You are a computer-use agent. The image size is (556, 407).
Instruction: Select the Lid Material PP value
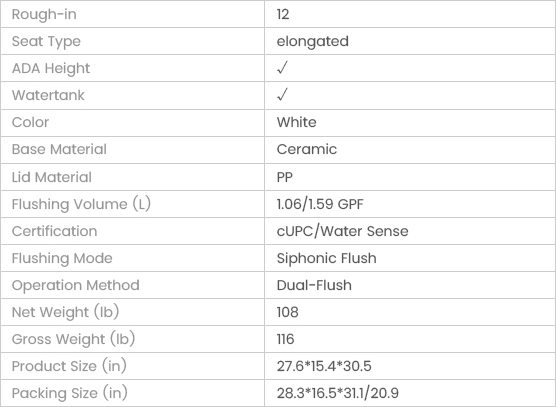click(x=285, y=177)
